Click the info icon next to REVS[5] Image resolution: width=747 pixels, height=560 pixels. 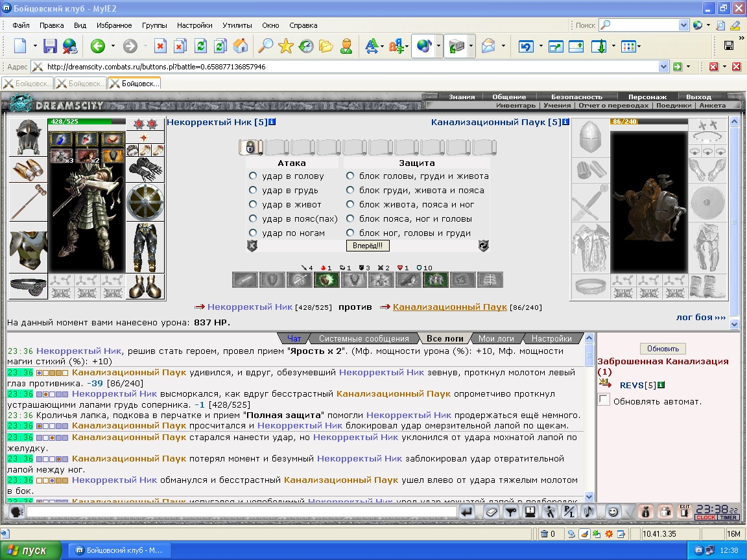(661, 385)
